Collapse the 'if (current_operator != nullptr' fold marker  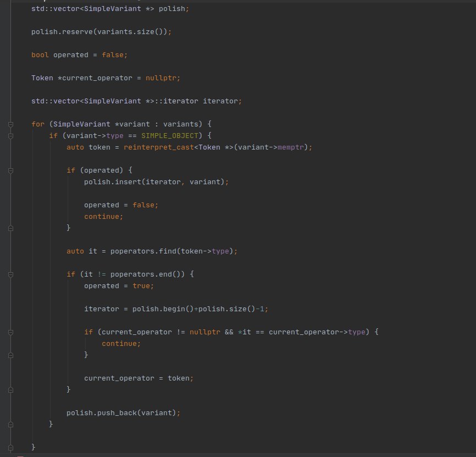click(x=10, y=333)
